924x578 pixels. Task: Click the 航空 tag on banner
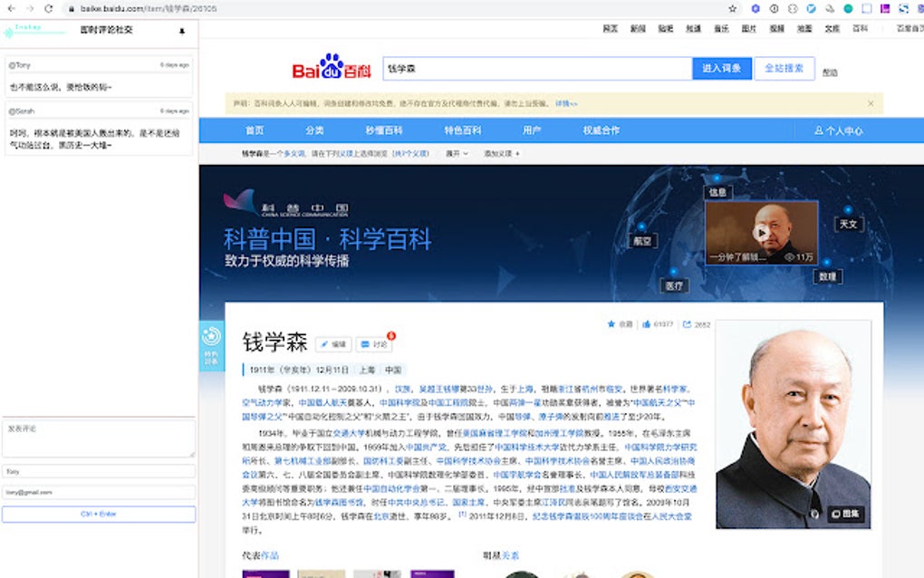(x=642, y=240)
